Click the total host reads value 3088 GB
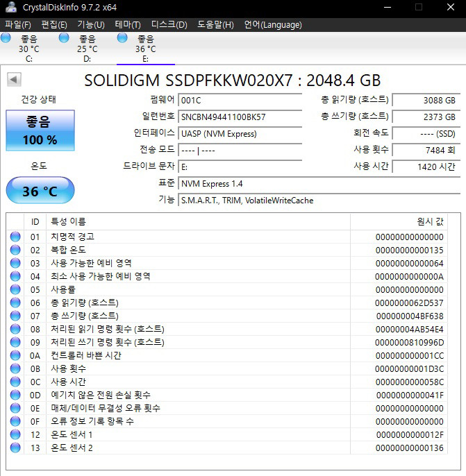The height and width of the screenshot is (476, 466). pos(426,100)
